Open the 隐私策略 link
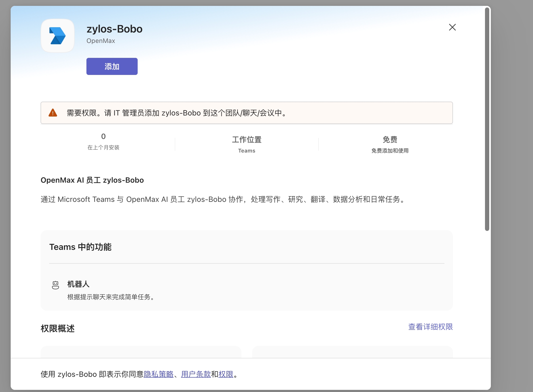Image resolution: width=533 pixels, height=392 pixels. pos(159,374)
